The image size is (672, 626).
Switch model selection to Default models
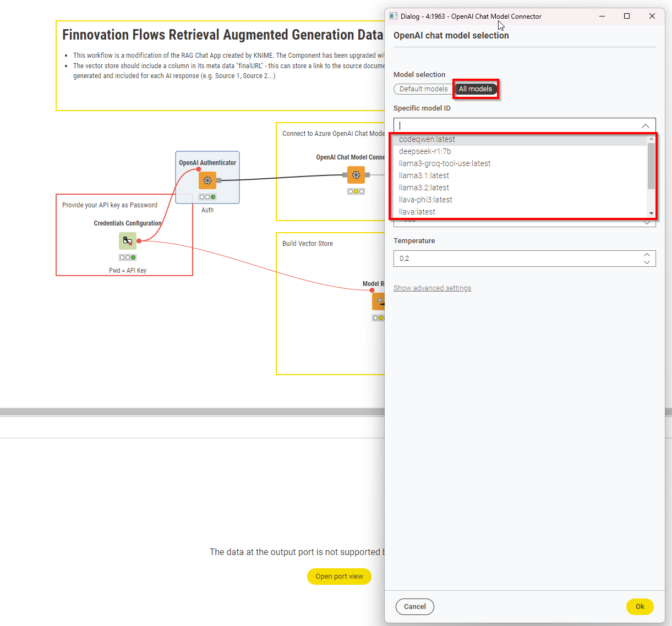423,89
